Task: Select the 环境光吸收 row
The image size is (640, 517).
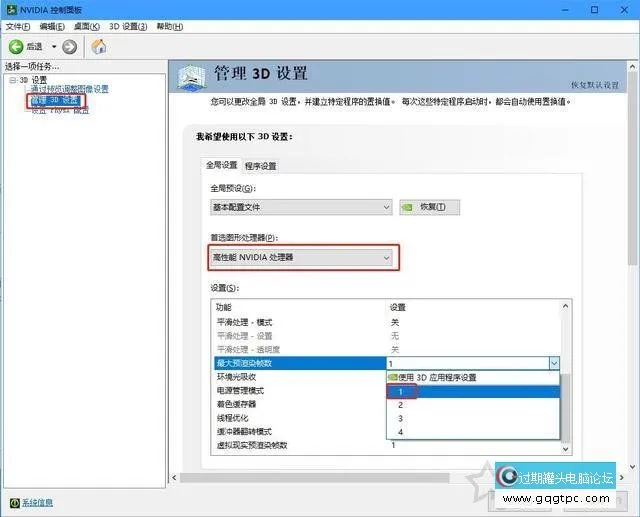Action: tap(300, 377)
